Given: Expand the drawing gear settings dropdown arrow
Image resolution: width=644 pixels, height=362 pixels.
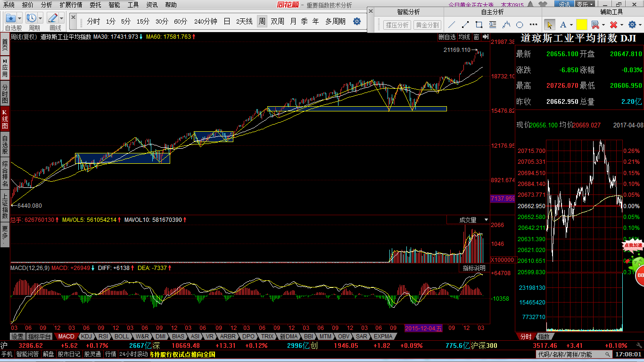Looking at the screenshot, I should (x=639, y=25).
